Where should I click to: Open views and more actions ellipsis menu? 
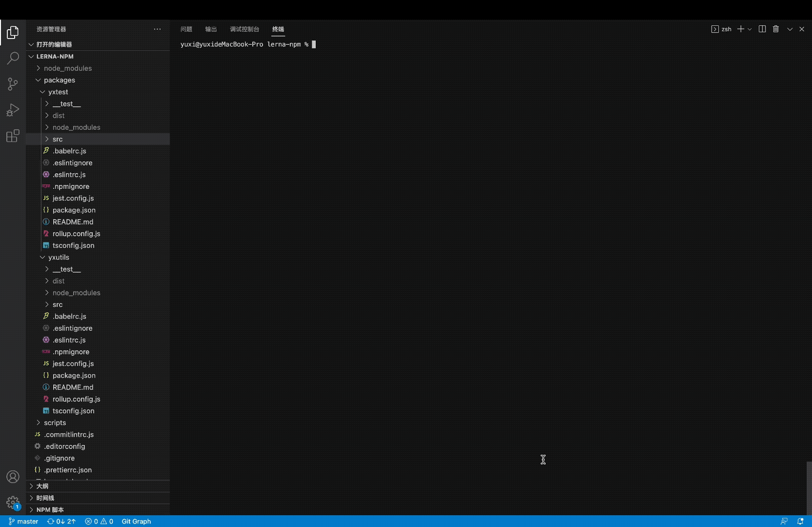[x=158, y=29]
